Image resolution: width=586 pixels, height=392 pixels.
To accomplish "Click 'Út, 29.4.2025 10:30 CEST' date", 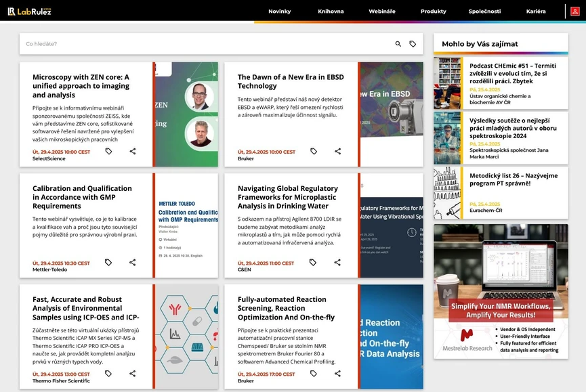I will click(x=61, y=263).
